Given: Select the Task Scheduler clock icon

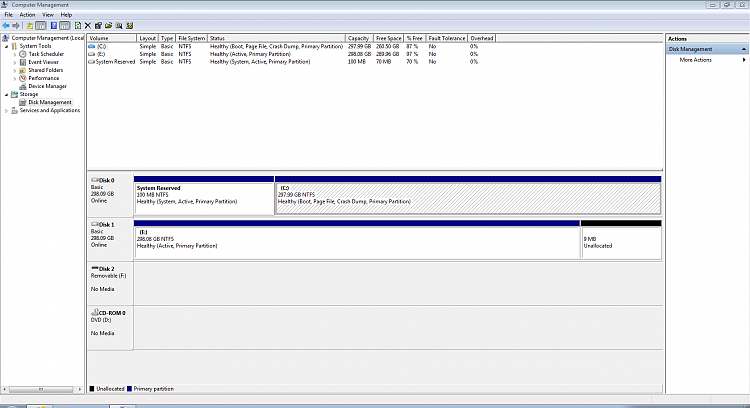Looking at the screenshot, I should [x=22, y=54].
